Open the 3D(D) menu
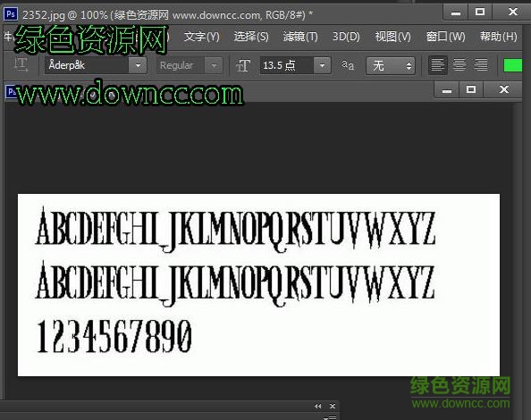 click(x=346, y=37)
